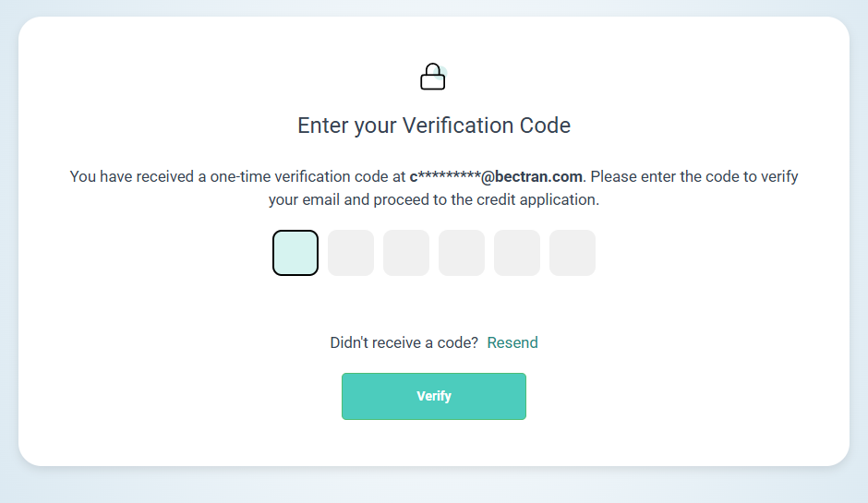Click "You have received" at paragraph start
This screenshot has width=868, height=503.
click(x=131, y=176)
